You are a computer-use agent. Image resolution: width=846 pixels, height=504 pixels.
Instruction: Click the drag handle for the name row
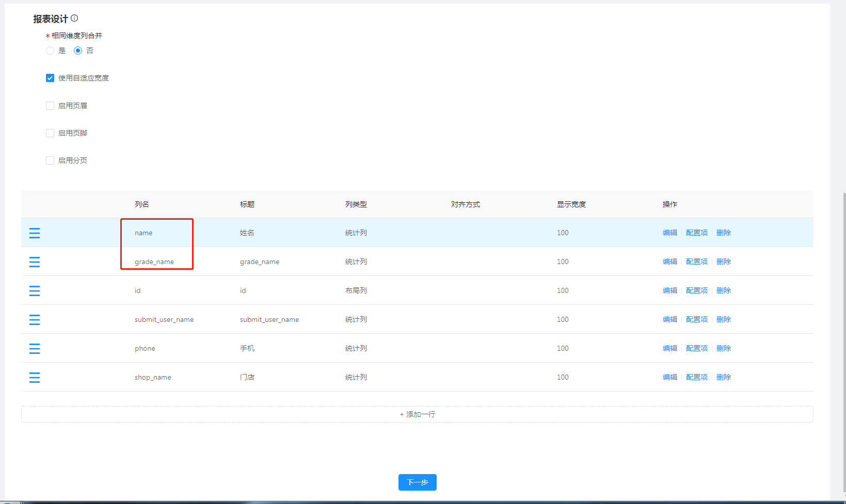tap(35, 233)
